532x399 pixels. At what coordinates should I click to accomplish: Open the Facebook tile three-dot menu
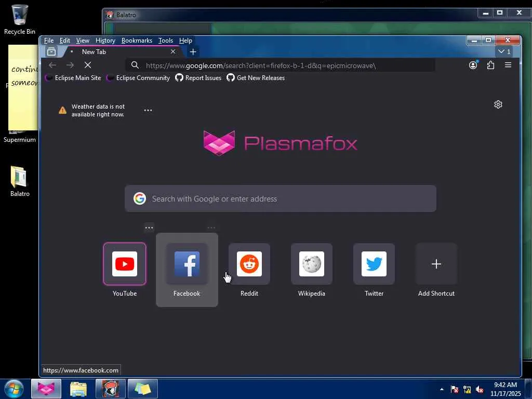pos(211,228)
